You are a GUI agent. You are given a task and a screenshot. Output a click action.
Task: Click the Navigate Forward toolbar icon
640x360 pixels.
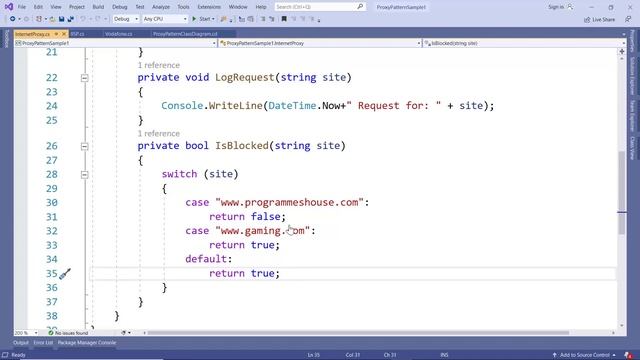(27, 19)
